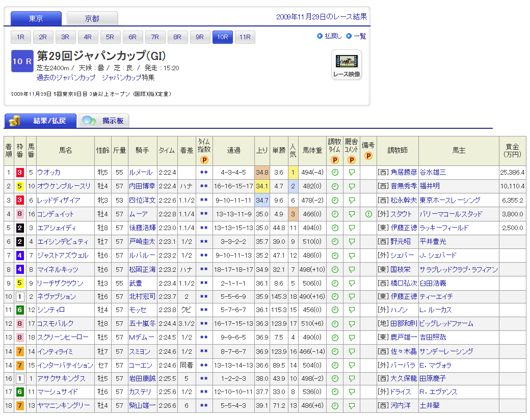This screenshot has width=530, height=420.
Task: Click premium P icon under 調教タイム header
Action: [335, 159]
